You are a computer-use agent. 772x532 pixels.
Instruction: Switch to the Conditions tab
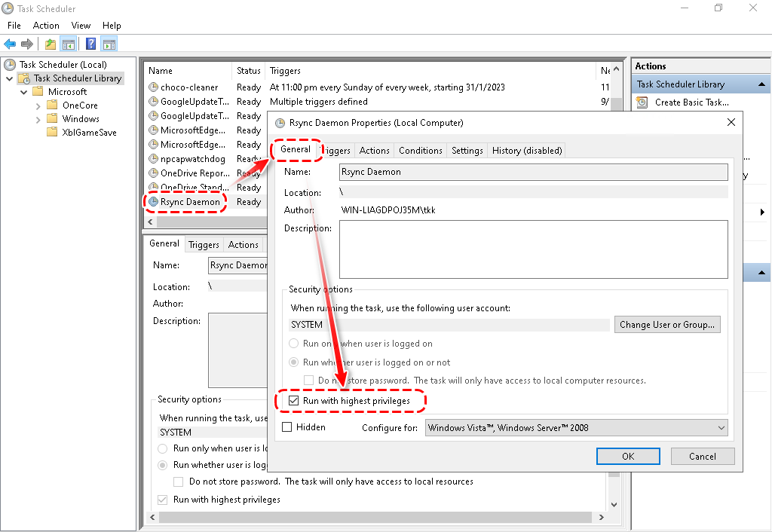click(x=420, y=151)
